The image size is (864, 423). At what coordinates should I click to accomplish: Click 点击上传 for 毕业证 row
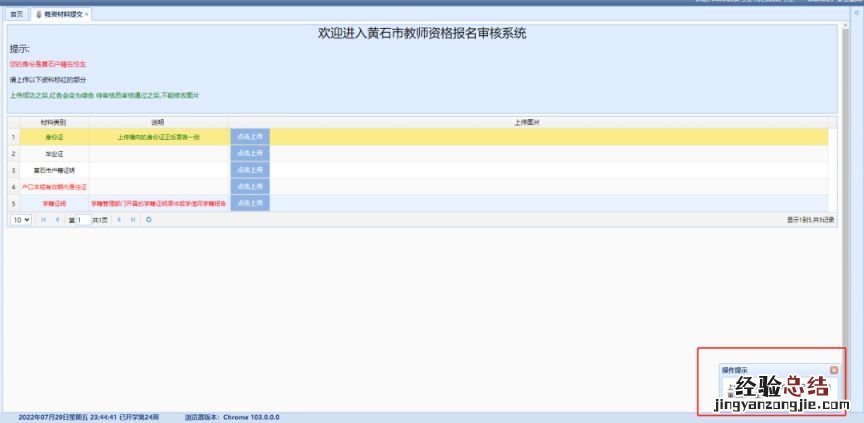click(x=250, y=154)
